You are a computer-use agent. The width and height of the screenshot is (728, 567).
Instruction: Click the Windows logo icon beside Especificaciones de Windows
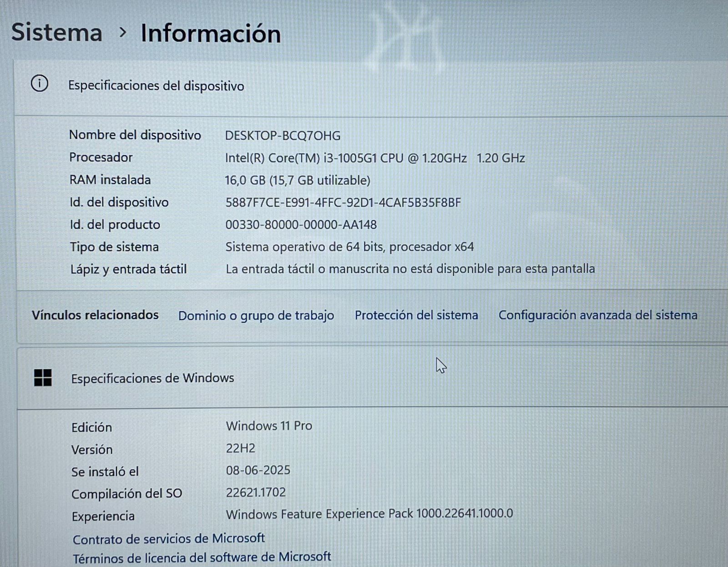(43, 378)
